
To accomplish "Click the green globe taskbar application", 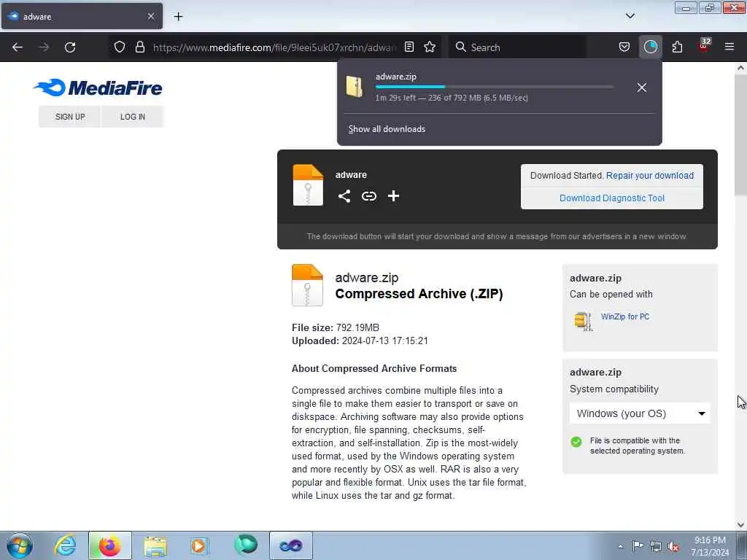I will [x=246, y=545].
